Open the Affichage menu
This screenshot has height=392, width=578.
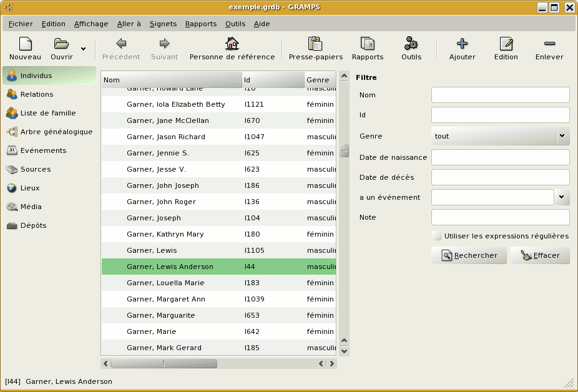[91, 24]
